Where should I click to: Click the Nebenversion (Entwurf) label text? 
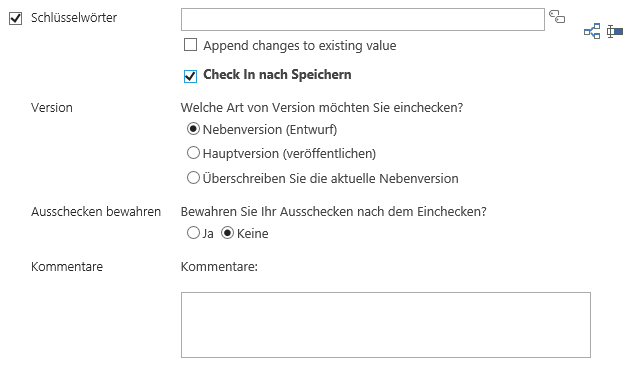click(270, 130)
